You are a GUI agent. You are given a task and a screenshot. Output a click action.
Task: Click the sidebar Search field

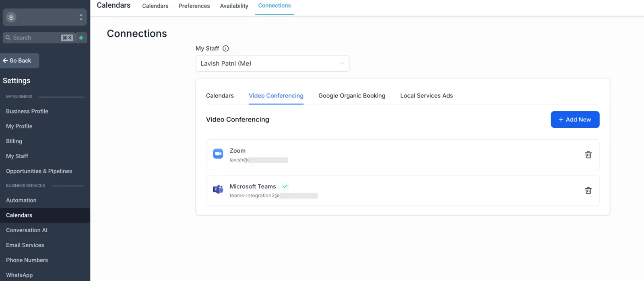pyautogui.click(x=39, y=38)
